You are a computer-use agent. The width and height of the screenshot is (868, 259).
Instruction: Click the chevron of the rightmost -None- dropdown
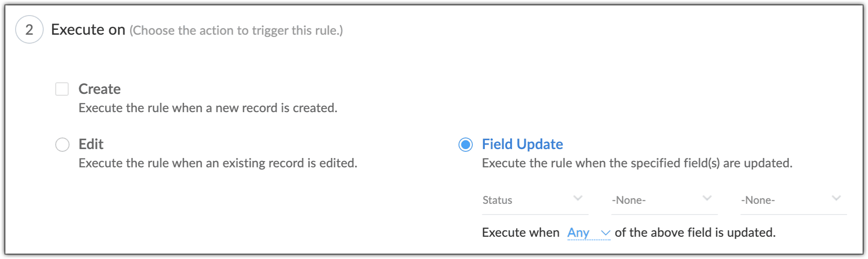(836, 198)
